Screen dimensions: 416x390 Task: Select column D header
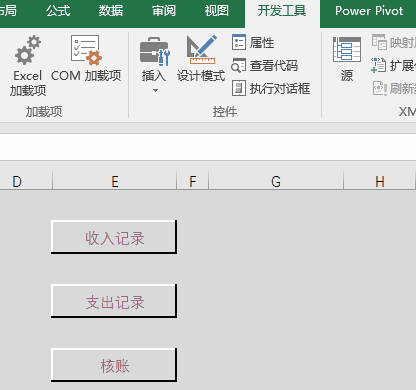tap(26, 181)
